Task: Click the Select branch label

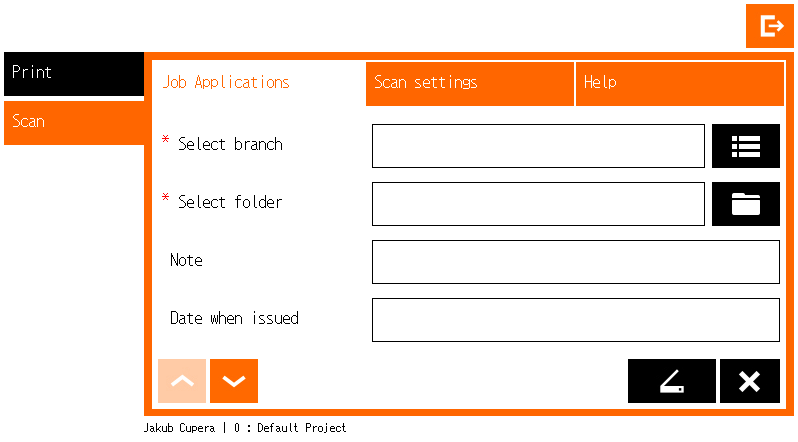Action: click(x=230, y=145)
